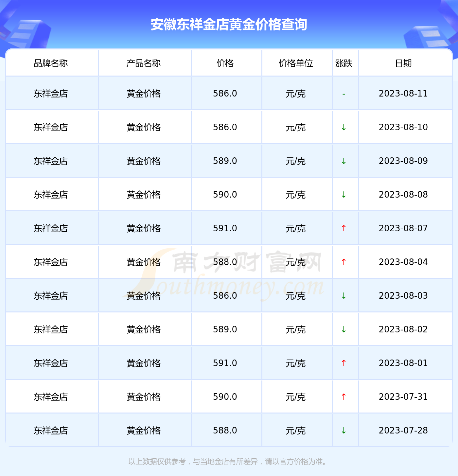This screenshot has width=458, height=476.
Task: Click 黄金价格 in the 2023-08-02 row
Action: coord(144,330)
